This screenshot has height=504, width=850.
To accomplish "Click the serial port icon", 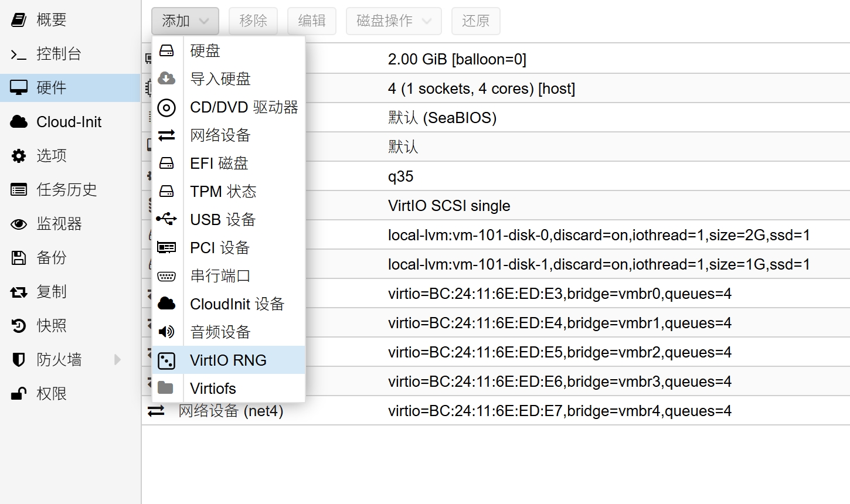I will point(166,276).
